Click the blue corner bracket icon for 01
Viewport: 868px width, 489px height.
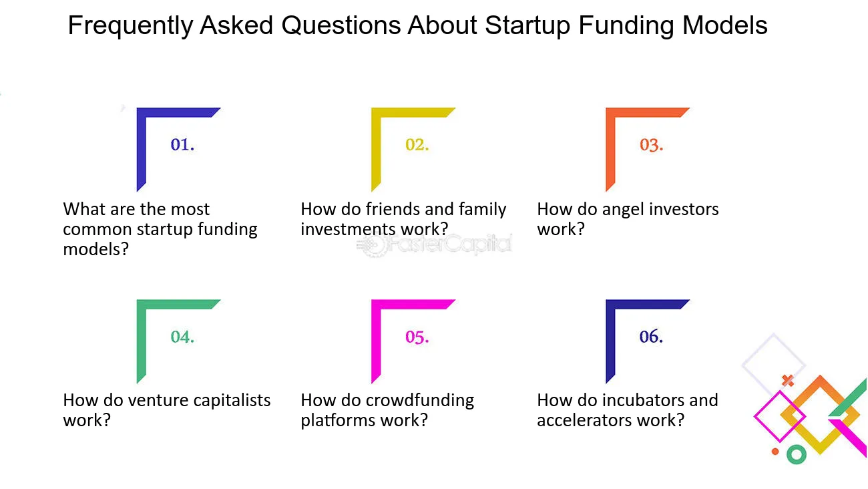click(x=178, y=150)
